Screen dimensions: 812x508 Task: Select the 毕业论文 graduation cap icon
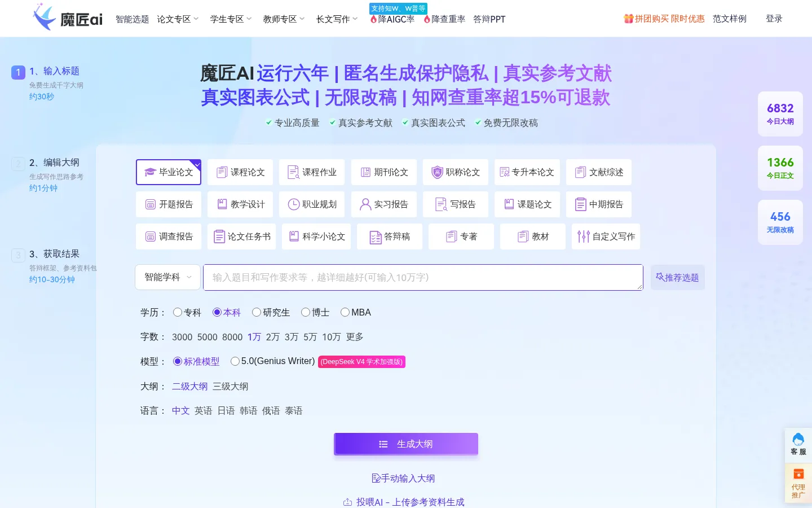[x=150, y=172]
